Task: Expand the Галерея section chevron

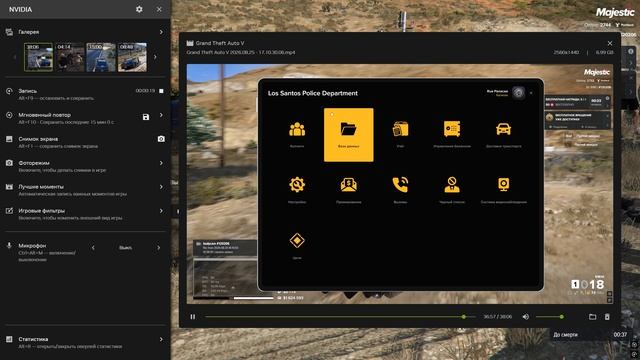Action: 161,32
